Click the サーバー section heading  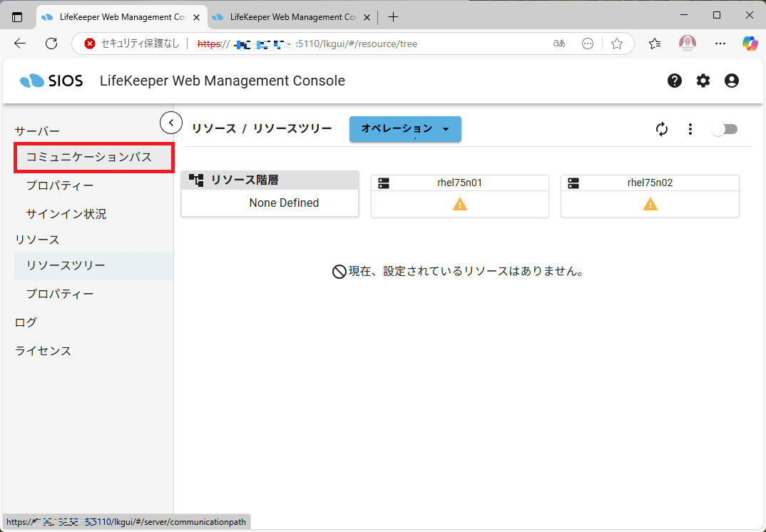point(37,131)
